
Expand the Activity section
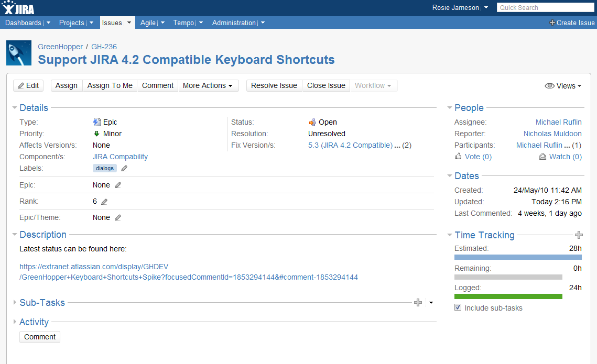(15, 322)
